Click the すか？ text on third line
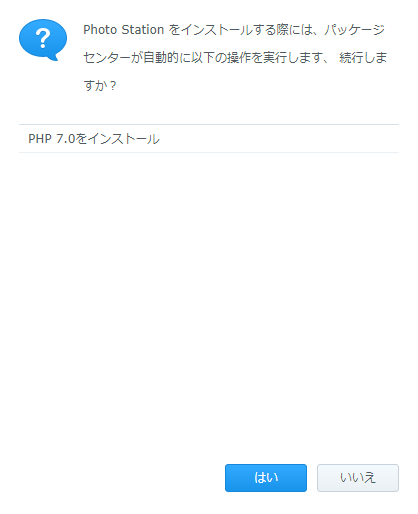 (100, 86)
